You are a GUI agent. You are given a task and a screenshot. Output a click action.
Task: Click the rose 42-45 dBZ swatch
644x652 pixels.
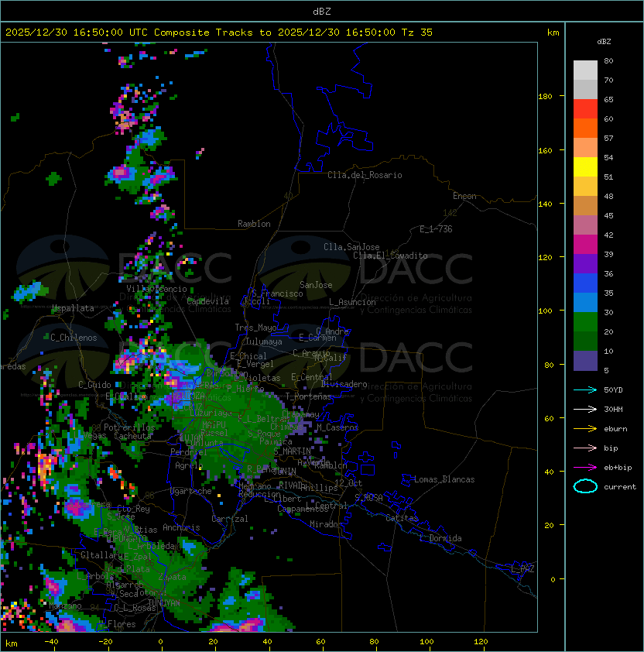(x=585, y=225)
